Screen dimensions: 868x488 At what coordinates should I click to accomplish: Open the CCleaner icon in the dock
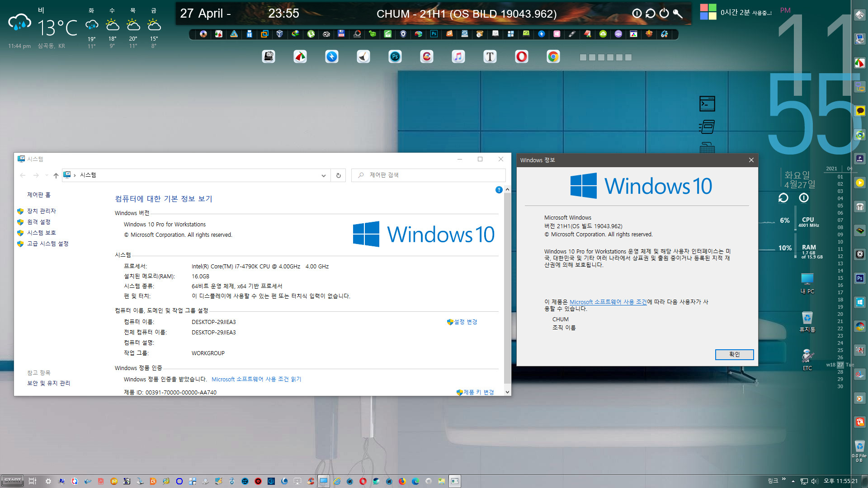coord(427,57)
